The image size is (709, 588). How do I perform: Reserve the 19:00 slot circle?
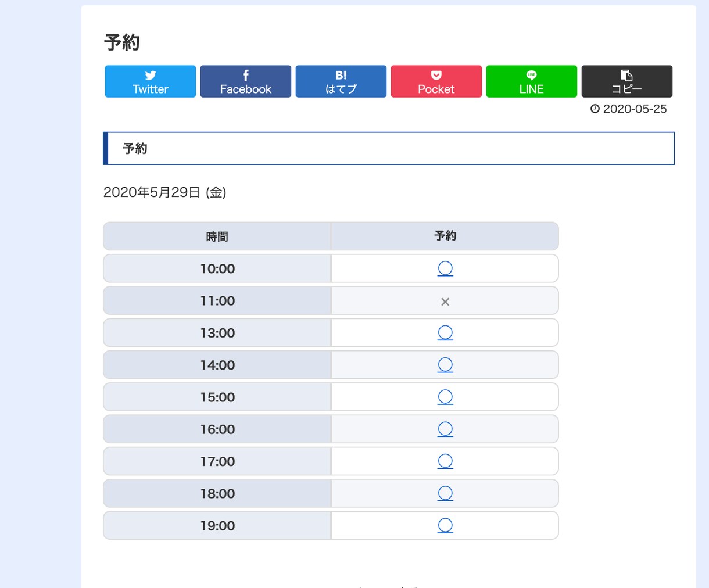(x=445, y=526)
